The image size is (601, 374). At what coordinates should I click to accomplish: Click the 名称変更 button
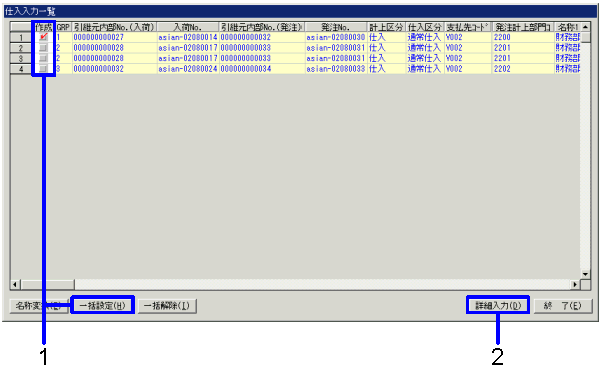pyautogui.click(x=39, y=306)
